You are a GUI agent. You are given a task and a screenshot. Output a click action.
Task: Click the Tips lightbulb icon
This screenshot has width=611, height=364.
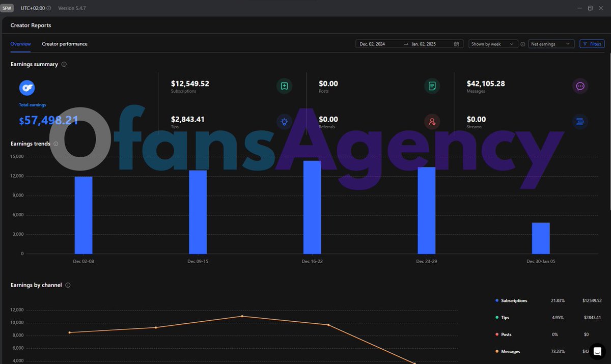pyautogui.click(x=284, y=122)
